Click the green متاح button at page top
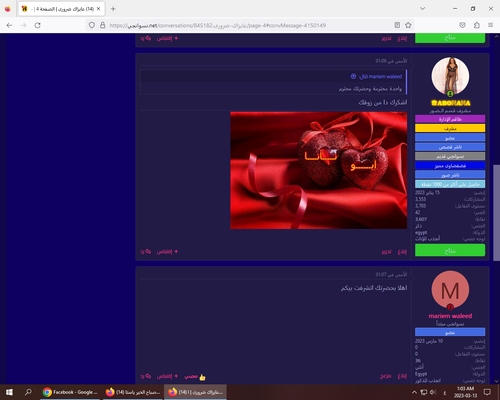 point(450,38)
